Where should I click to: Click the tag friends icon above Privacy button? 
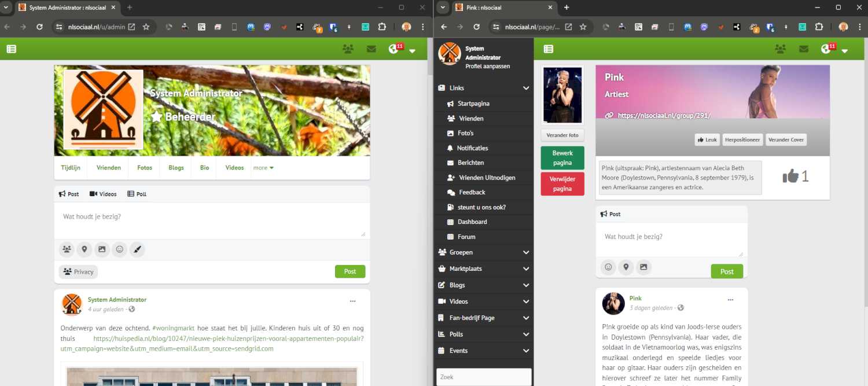[x=67, y=249]
